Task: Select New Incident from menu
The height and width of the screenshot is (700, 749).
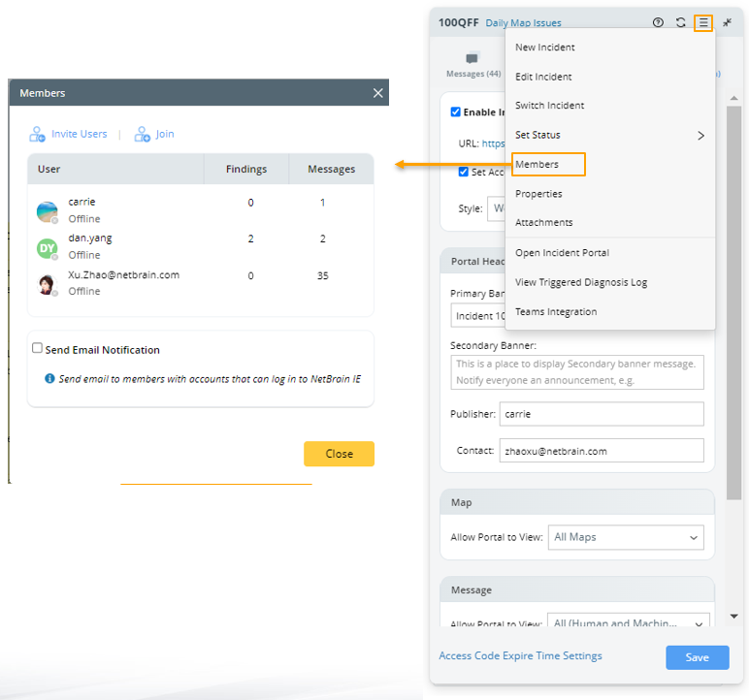Action: click(x=610, y=48)
